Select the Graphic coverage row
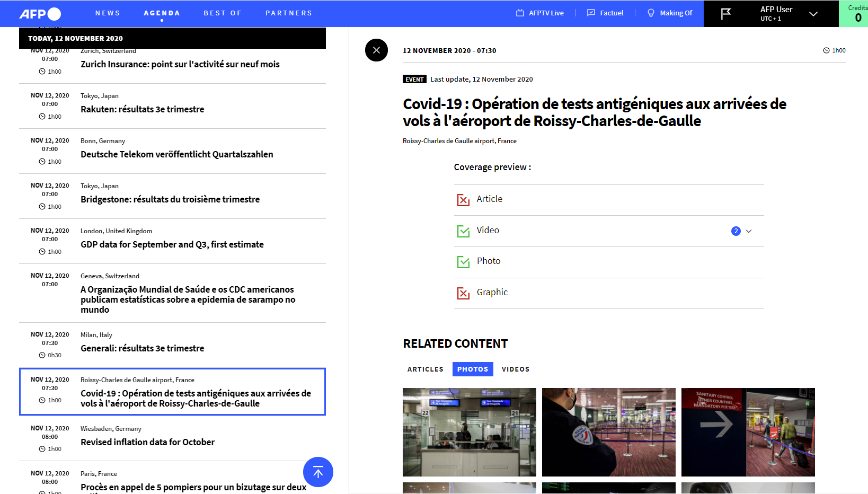 click(x=609, y=293)
